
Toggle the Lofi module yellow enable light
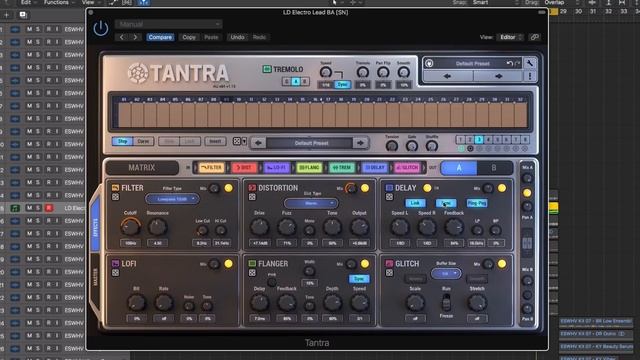[x=229, y=264]
